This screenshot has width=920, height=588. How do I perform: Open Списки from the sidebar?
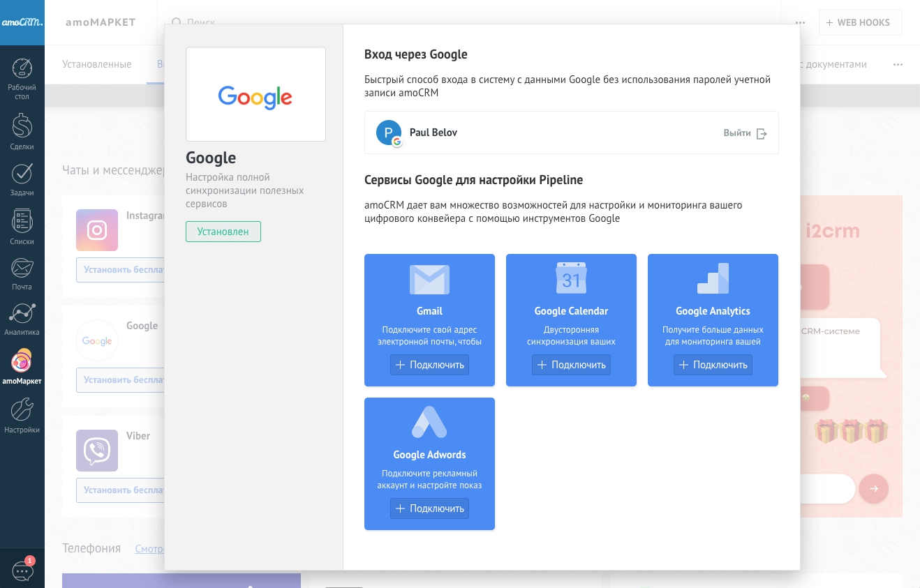(x=22, y=227)
